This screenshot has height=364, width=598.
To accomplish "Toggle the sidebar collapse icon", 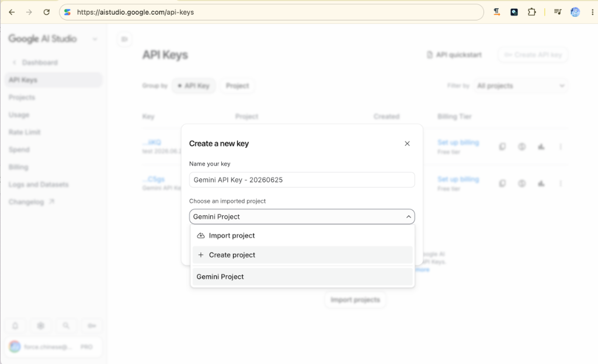I will pyautogui.click(x=124, y=39).
